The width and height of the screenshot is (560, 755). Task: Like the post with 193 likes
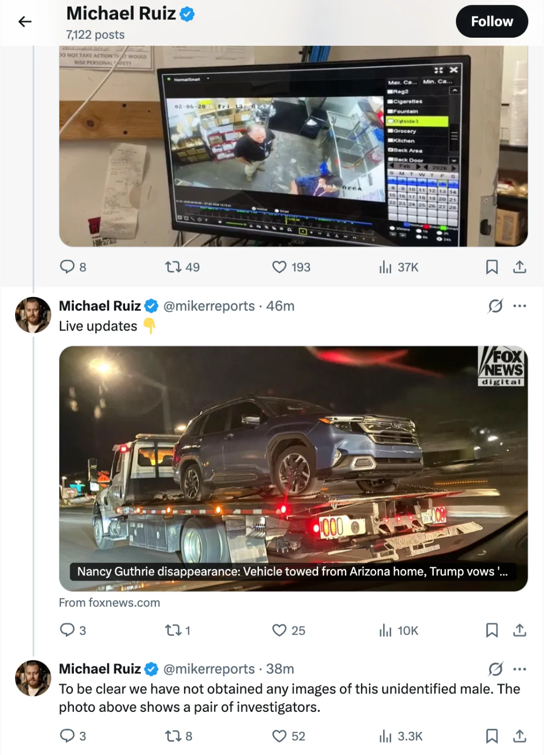point(279,267)
